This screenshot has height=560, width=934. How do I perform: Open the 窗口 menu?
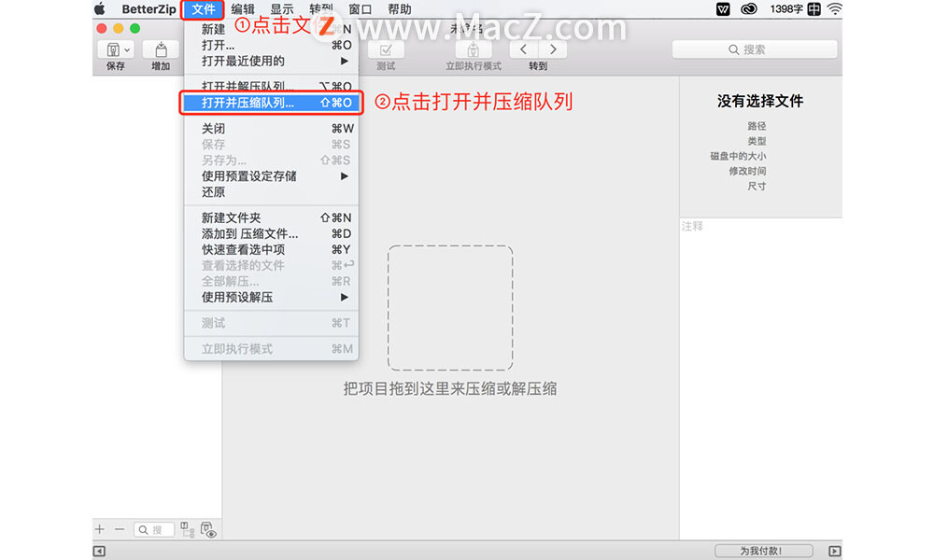pos(360,9)
